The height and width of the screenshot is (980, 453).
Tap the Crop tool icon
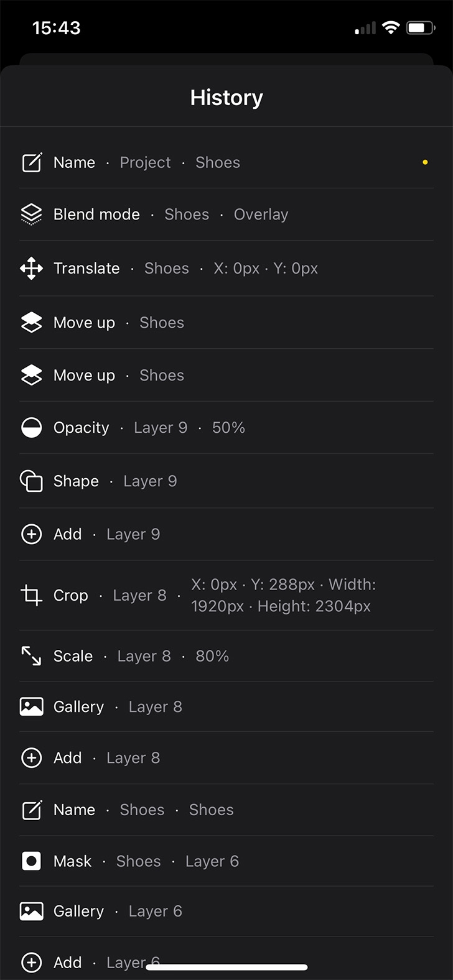click(31, 595)
